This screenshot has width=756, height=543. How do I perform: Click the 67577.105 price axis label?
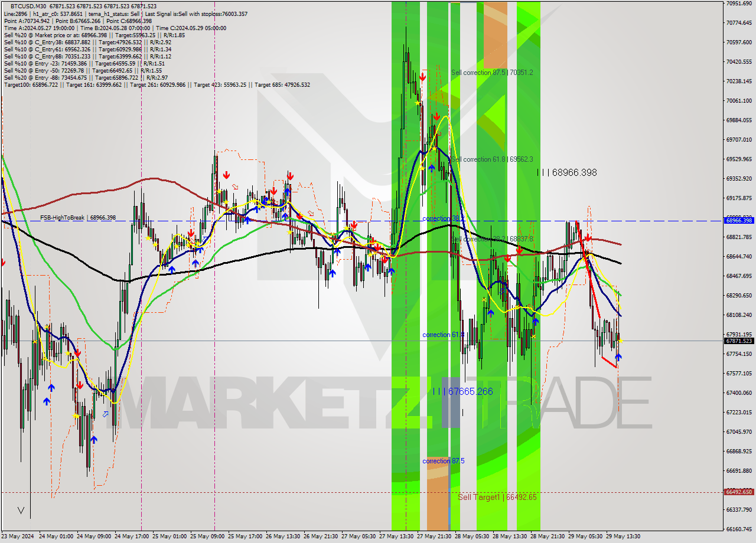click(739, 374)
